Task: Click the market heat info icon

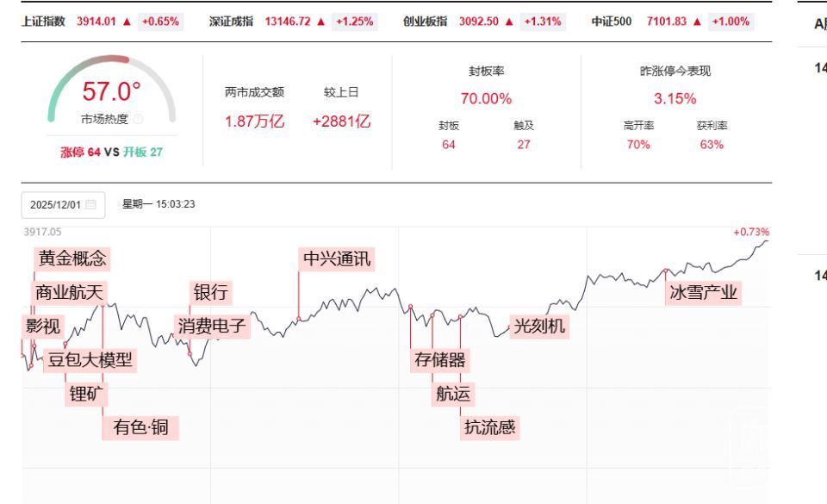Action: click(x=140, y=119)
